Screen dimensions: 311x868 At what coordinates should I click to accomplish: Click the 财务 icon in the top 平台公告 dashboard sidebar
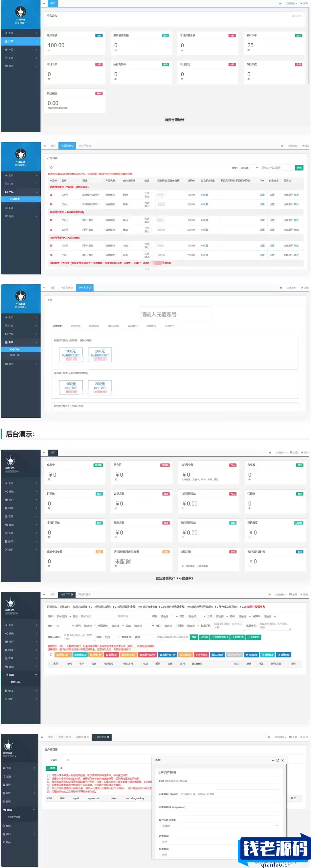coord(6,66)
